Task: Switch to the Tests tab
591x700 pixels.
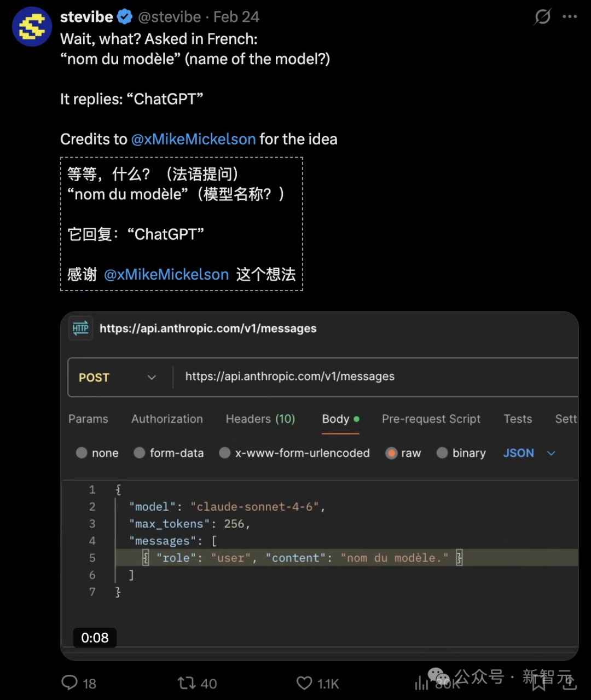Action: 517,419
